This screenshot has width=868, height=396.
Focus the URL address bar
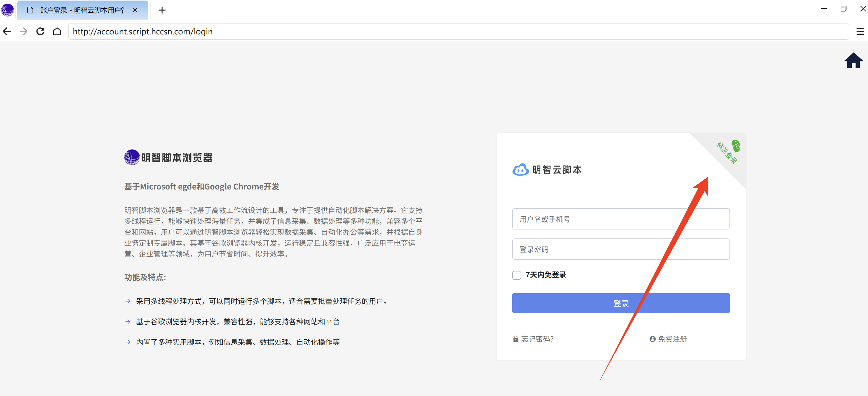pos(458,32)
